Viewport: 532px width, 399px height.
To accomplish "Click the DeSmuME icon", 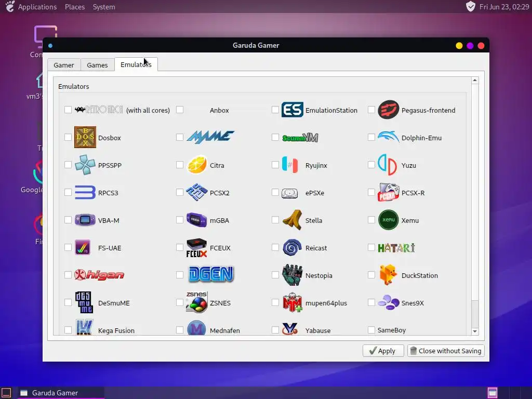I will click(x=84, y=302).
